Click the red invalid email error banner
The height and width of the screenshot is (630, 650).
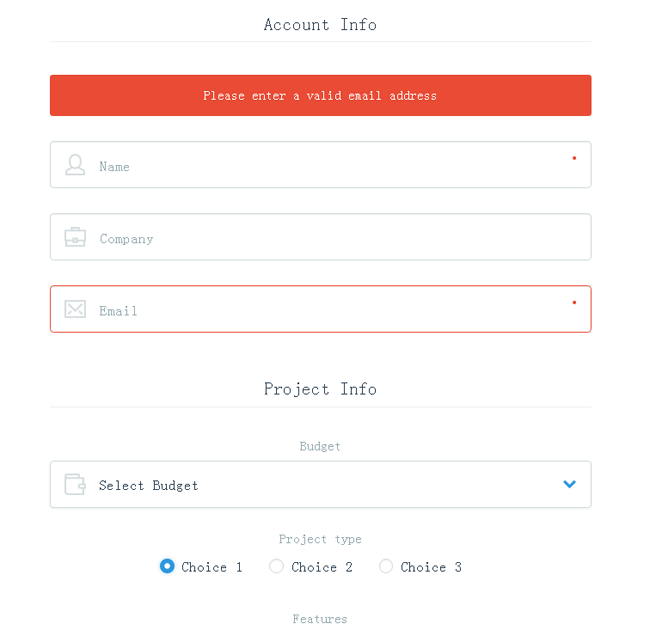coord(320,96)
